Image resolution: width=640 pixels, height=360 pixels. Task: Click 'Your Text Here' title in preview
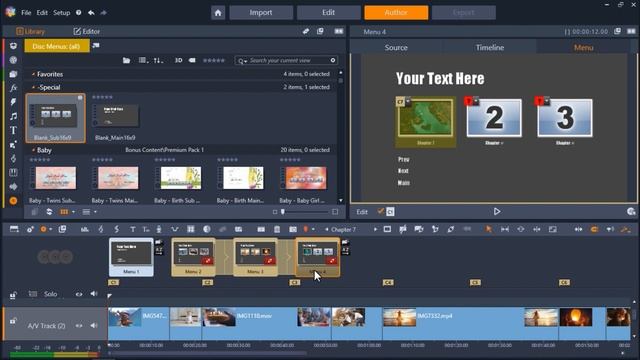tap(440, 78)
